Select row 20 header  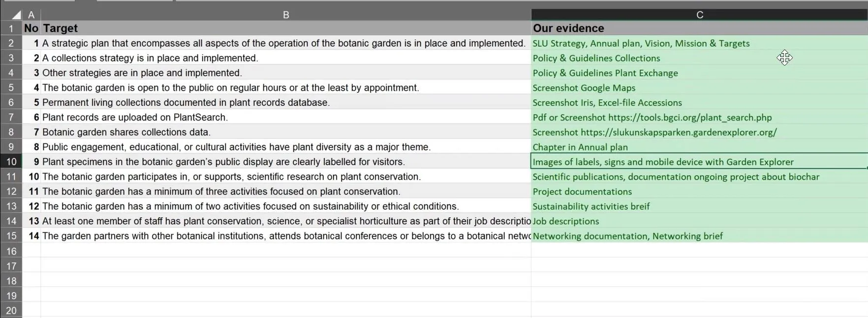tap(11, 311)
